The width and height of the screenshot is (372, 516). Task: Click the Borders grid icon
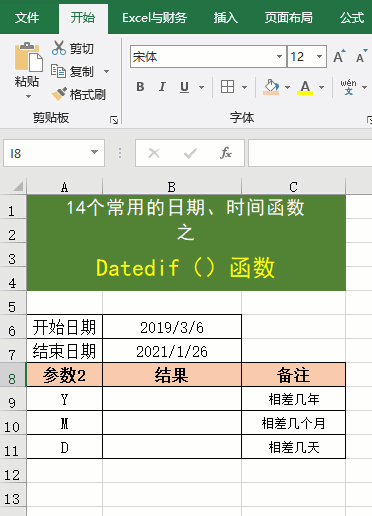(227, 87)
